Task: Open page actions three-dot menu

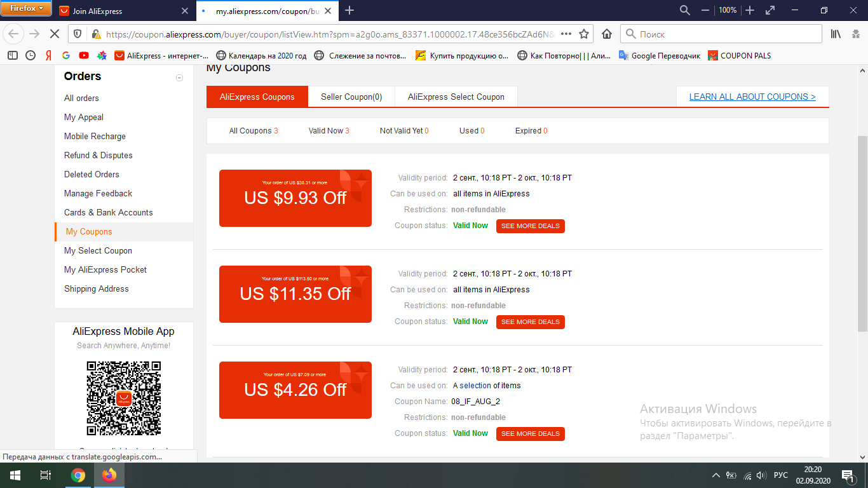Action: 566,34
